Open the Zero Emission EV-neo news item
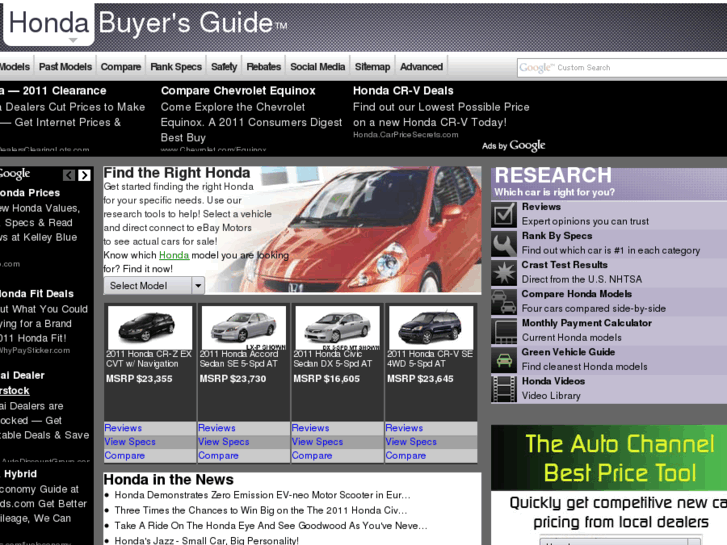727x545 pixels. click(262, 495)
